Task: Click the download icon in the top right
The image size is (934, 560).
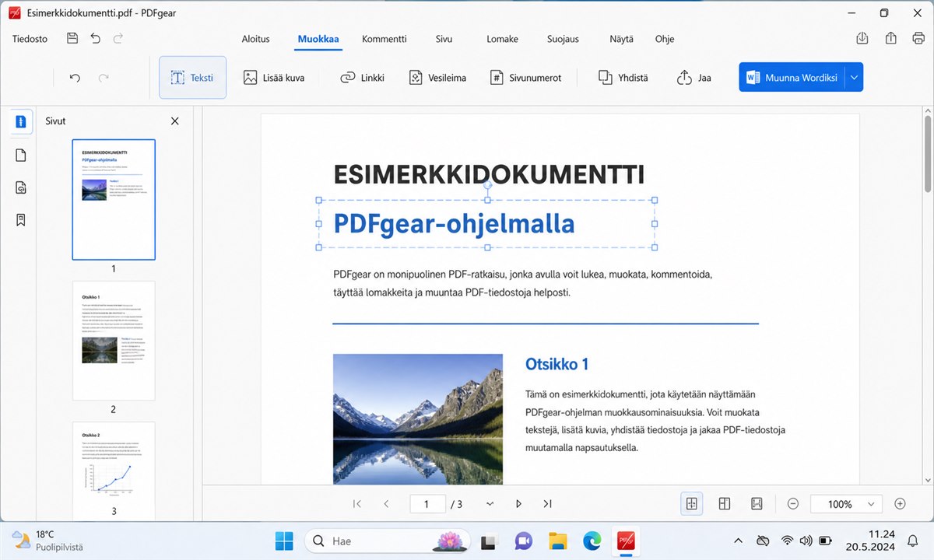Action: (862, 38)
